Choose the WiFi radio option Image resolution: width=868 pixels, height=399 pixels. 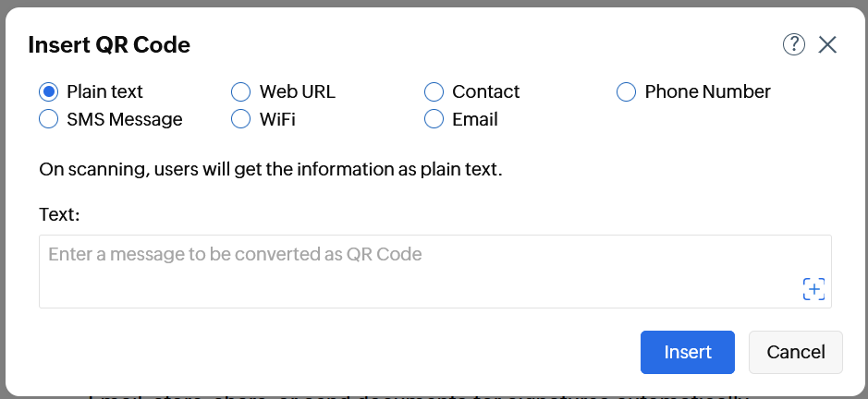240,119
